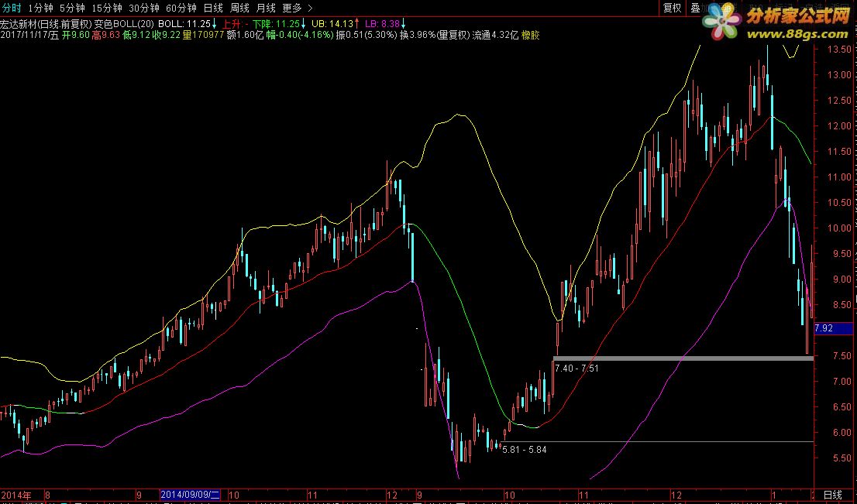Screen dimensions: 857x504
Task: Click the 5.50 price axis label
Action: (842, 458)
